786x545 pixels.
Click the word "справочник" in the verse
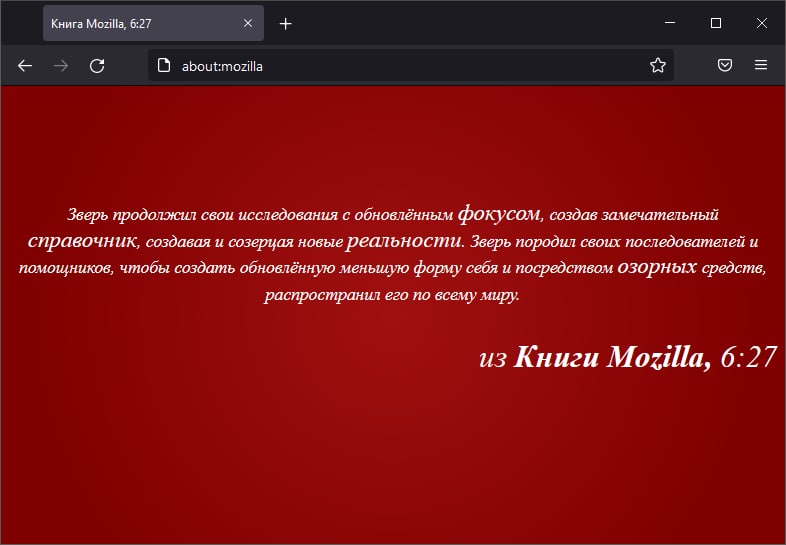(82, 241)
